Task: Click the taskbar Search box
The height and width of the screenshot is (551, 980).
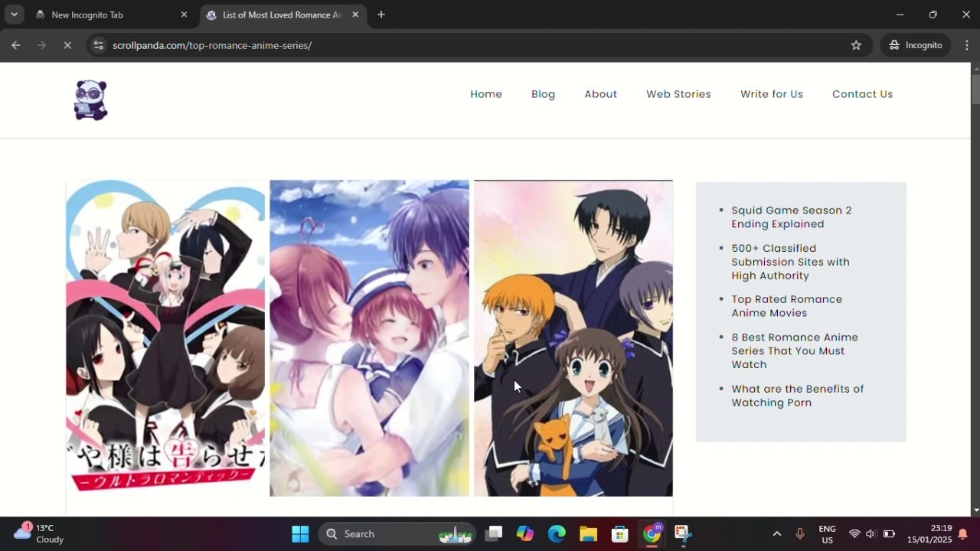Action: (x=397, y=534)
